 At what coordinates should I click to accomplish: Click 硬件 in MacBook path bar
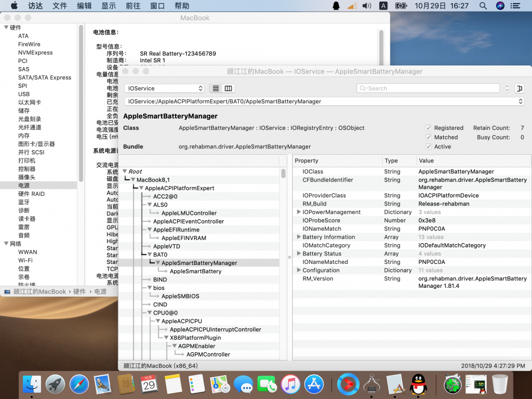(79, 292)
